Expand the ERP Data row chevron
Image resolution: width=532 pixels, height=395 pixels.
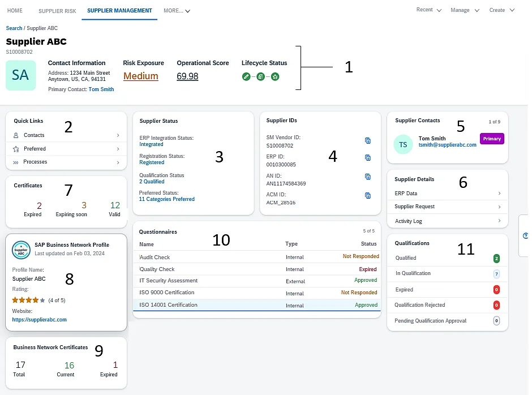pyautogui.click(x=499, y=194)
